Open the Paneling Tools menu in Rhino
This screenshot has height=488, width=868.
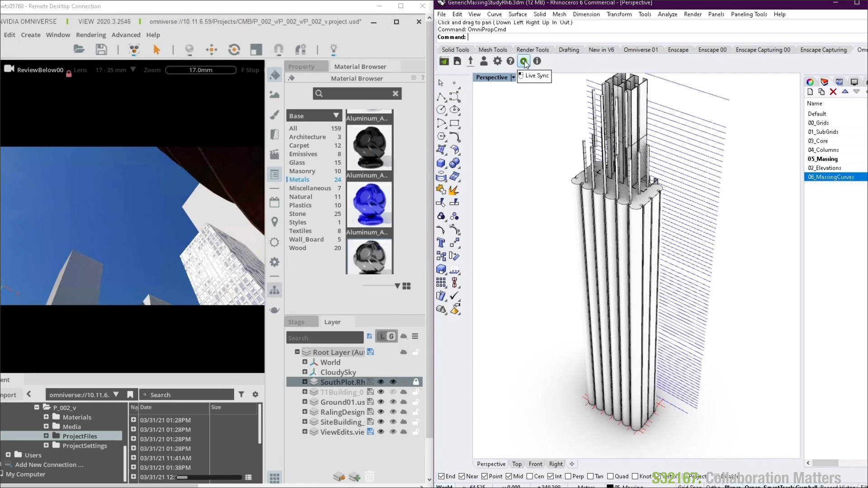pyautogui.click(x=749, y=14)
